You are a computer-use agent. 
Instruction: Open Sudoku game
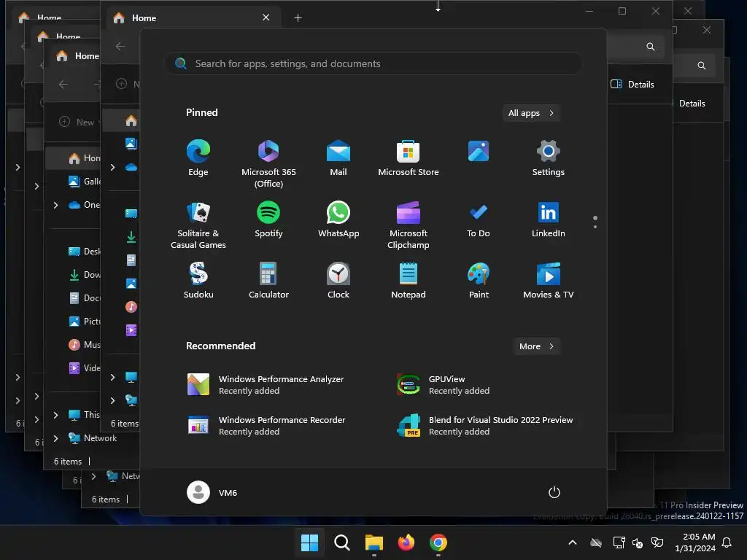coord(198,281)
